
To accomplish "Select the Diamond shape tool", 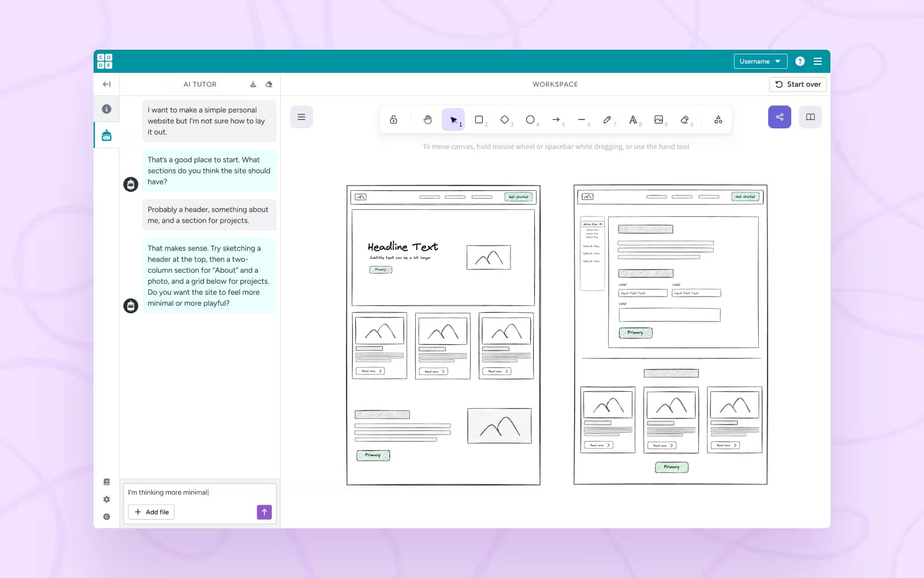I will [505, 120].
